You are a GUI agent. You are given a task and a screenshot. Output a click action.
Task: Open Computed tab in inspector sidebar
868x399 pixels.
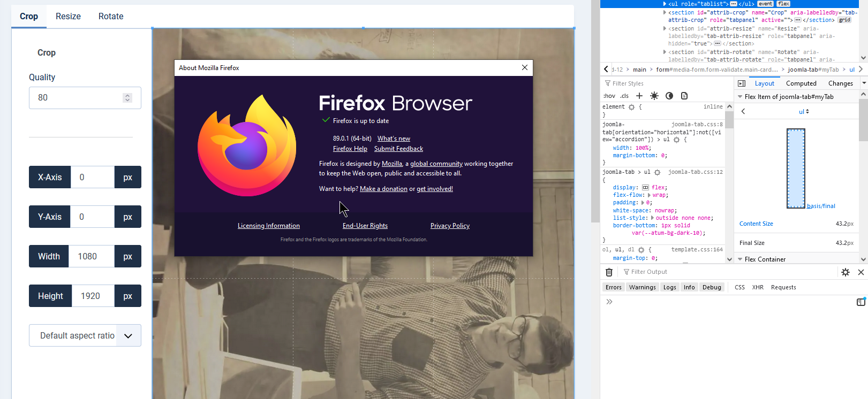[801, 83]
